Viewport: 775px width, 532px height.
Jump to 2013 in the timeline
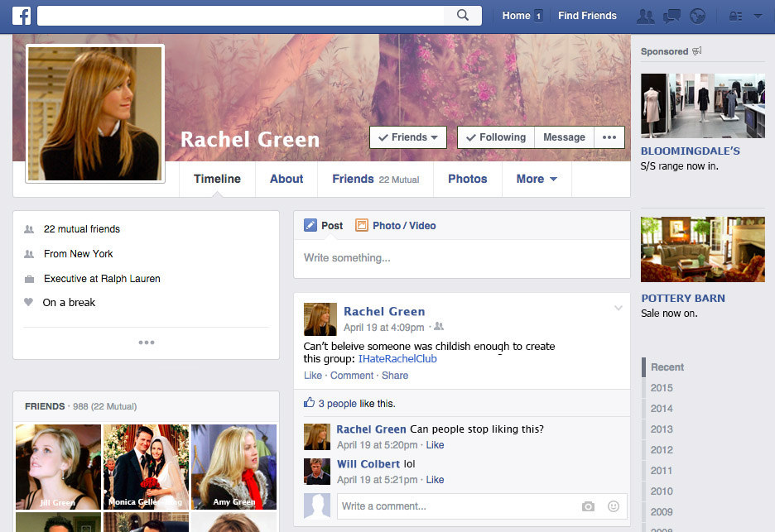[x=662, y=429]
